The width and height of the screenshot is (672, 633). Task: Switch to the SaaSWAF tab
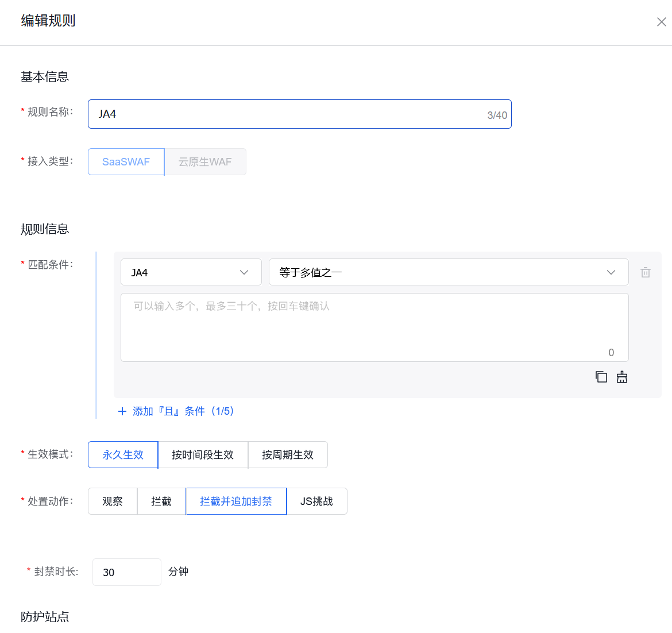[126, 161]
